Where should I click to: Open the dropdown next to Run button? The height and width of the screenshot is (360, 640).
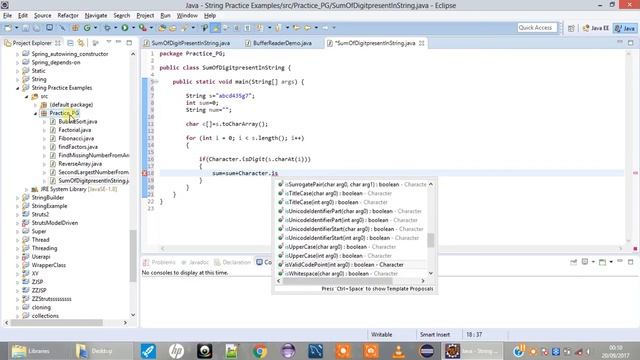coord(133,28)
